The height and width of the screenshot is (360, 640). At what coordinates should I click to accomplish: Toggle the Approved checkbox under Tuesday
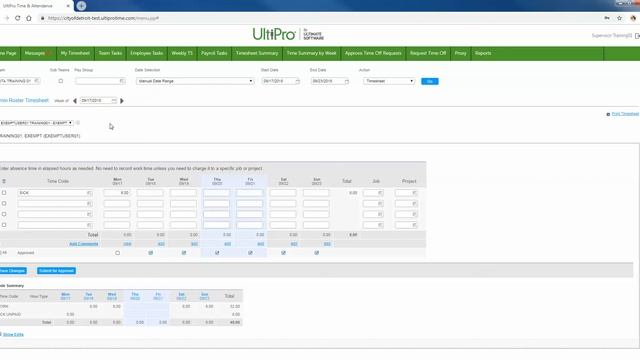tap(151, 253)
